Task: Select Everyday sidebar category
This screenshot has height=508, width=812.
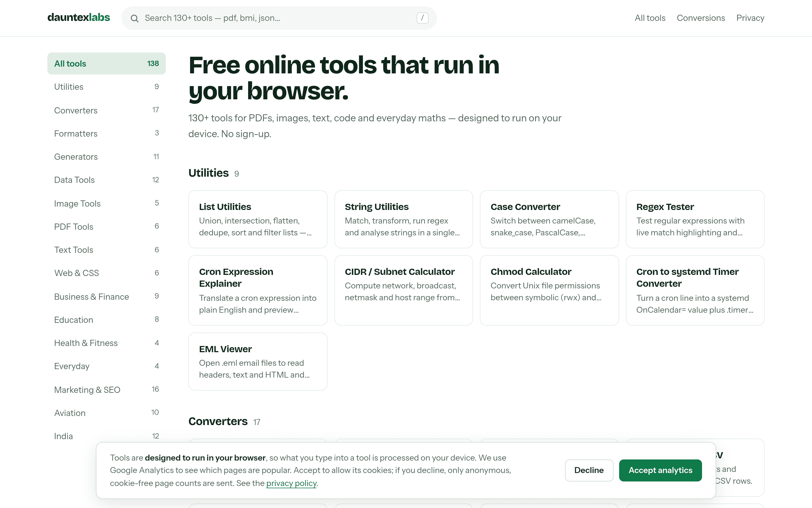Action: [106, 366]
